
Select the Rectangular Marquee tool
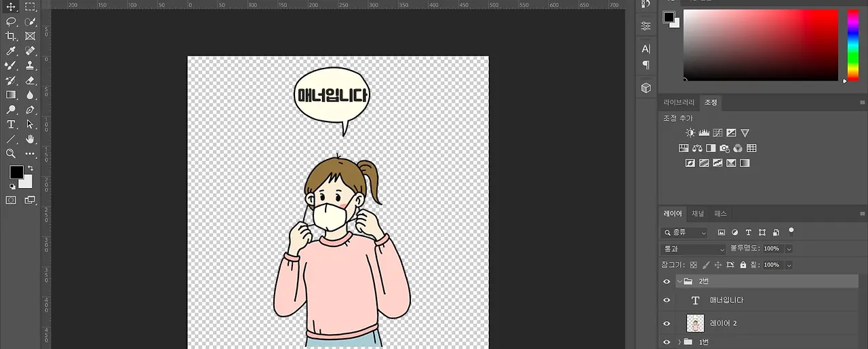tap(30, 7)
